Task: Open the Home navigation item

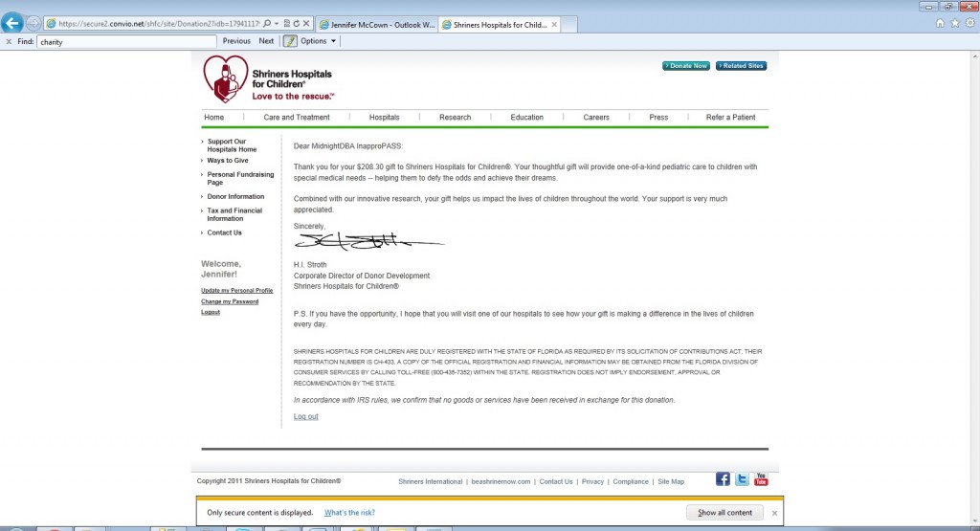Action: click(x=213, y=118)
